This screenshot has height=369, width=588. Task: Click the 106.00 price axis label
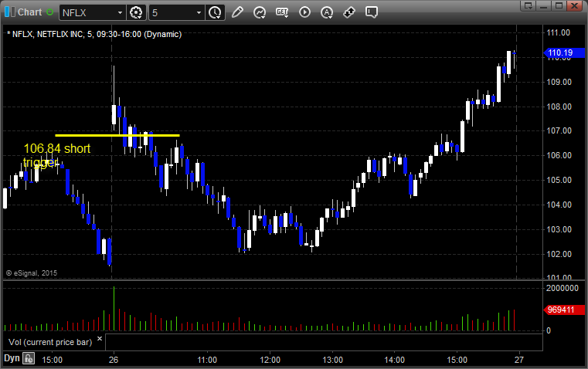point(559,155)
